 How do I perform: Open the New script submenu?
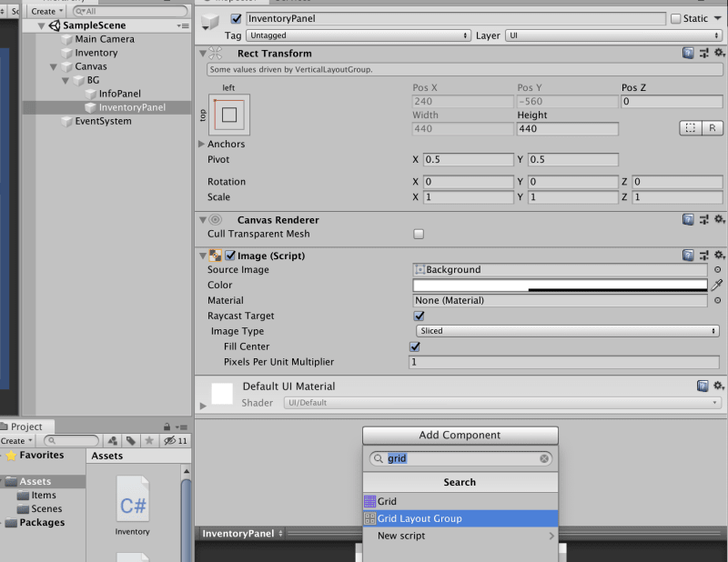pyautogui.click(x=460, y=536)
